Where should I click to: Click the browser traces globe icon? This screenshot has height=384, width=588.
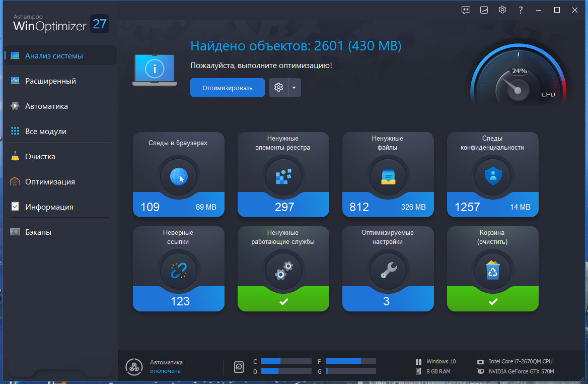pos(179,176)
